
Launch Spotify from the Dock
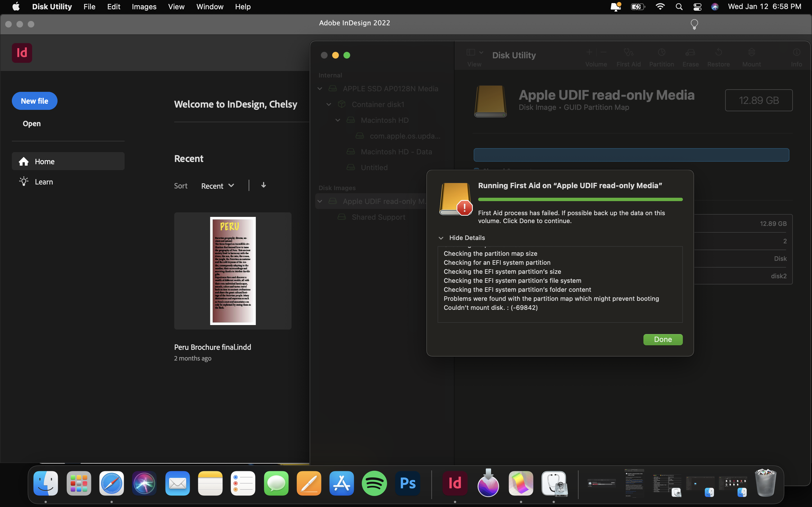click(374, 484)
